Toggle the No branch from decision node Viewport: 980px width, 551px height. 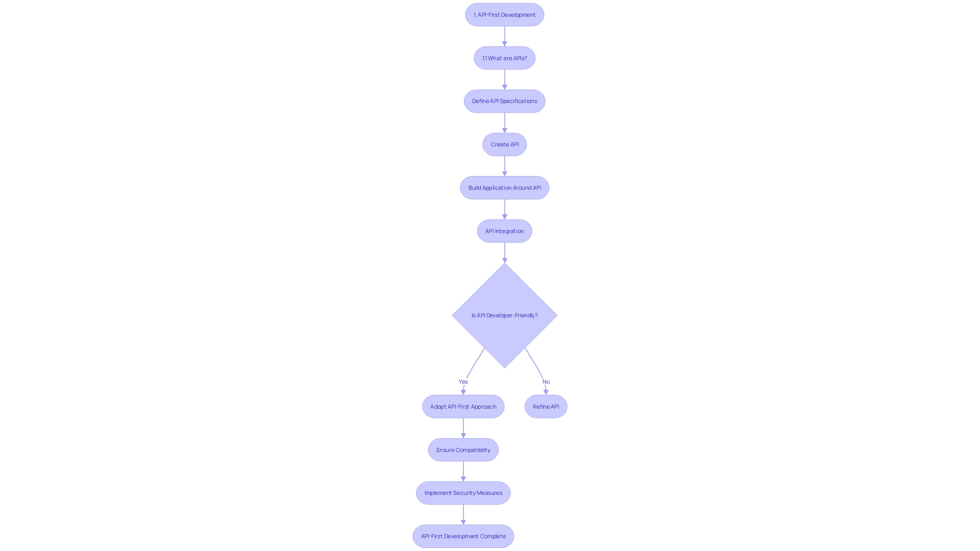coord(546,382)
